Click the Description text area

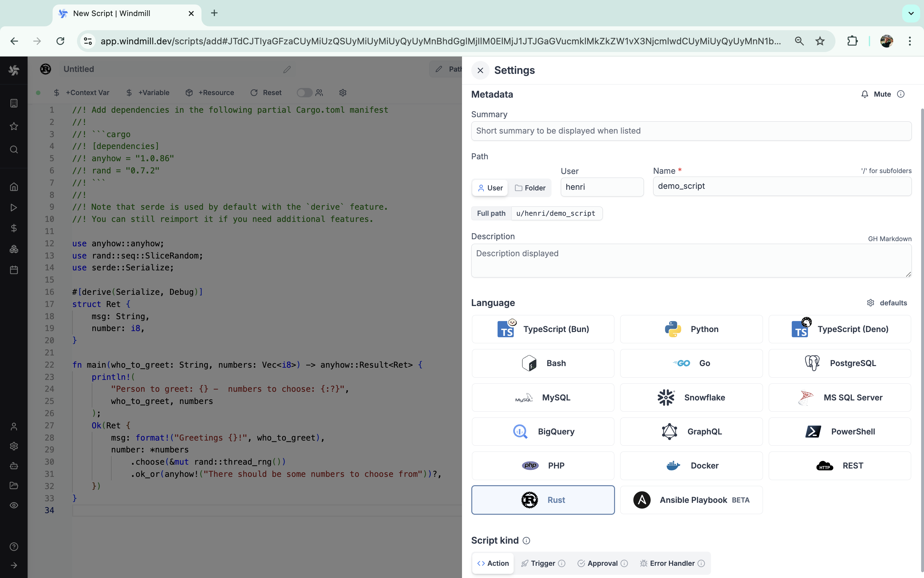tap(691, 261)
